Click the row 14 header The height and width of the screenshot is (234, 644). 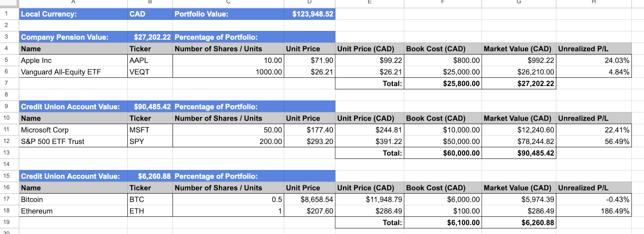6,164
